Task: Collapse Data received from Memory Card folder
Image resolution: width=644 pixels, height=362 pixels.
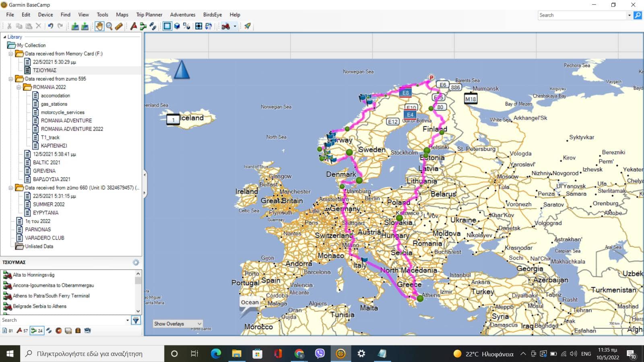Action: tap(11, 53)
